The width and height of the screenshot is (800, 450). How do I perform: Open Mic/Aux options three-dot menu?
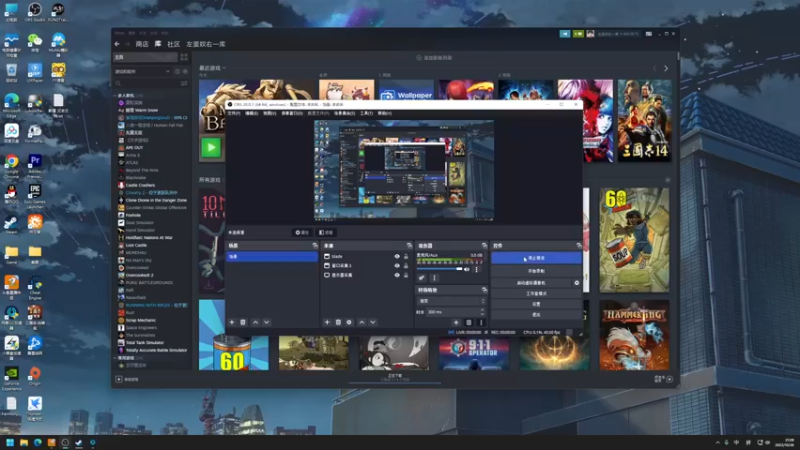(477, 269)
